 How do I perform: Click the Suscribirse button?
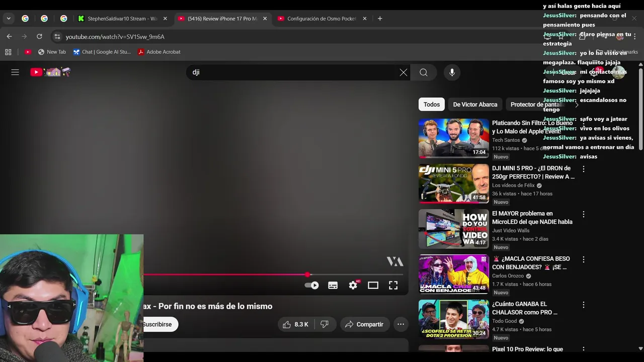click(x=158, y=324)
